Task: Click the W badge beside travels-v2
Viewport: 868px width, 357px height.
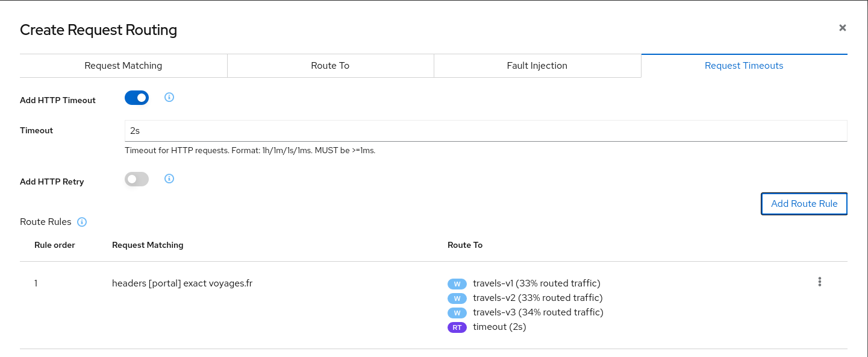Action: (457, 298)
